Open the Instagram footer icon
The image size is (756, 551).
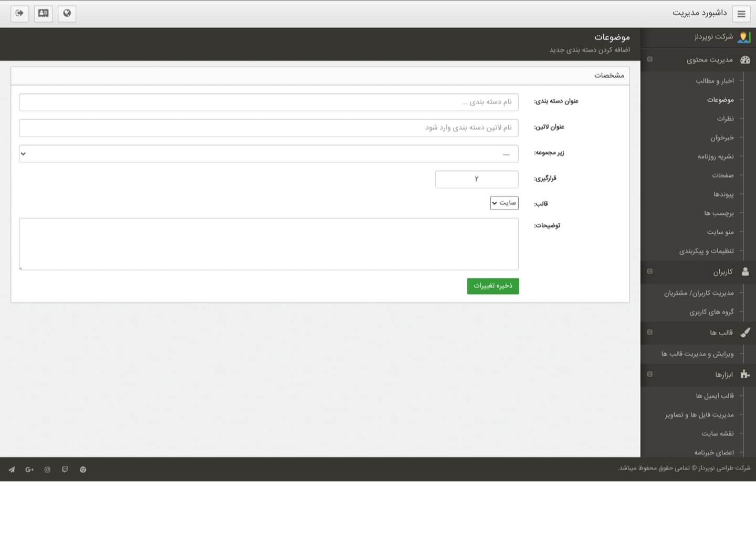pyautogui.click(x=47, y=470)
